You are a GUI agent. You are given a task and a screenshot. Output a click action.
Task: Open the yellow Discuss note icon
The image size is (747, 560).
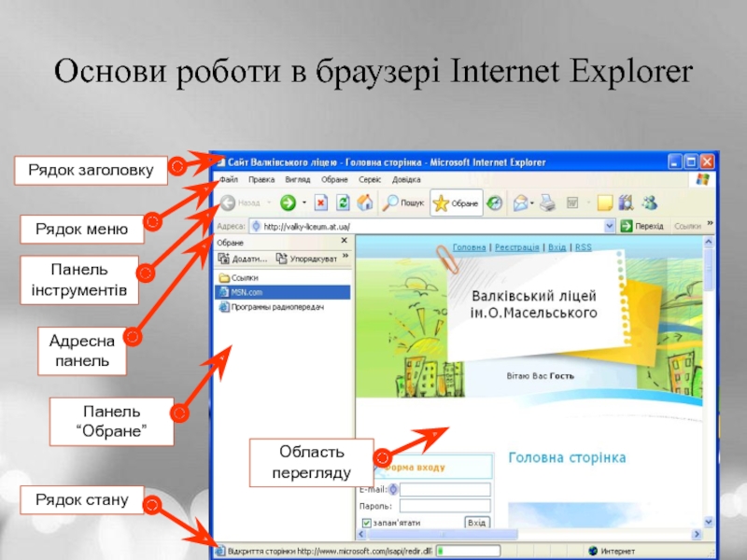coord(604,203)
